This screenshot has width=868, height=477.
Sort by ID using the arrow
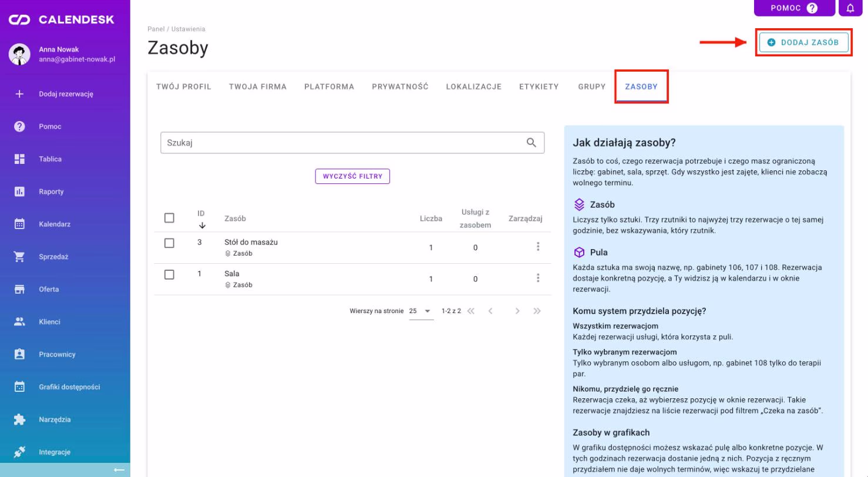(x=202, y=225)
